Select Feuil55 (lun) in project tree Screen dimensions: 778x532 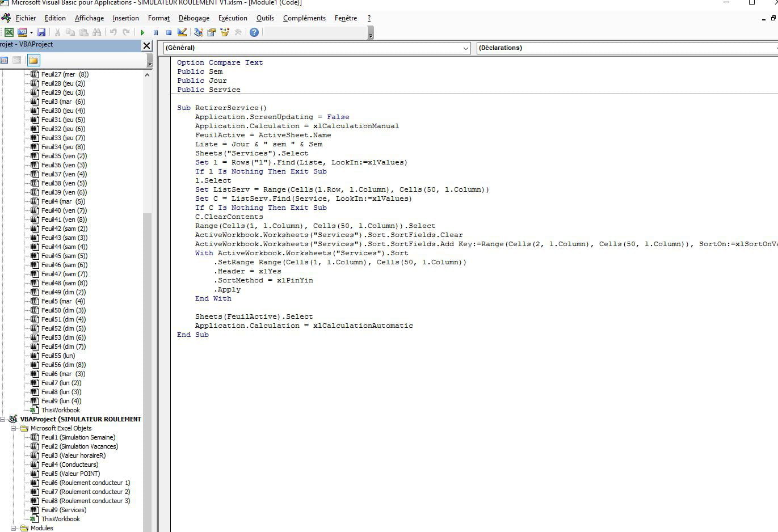[x=58, y=356]
